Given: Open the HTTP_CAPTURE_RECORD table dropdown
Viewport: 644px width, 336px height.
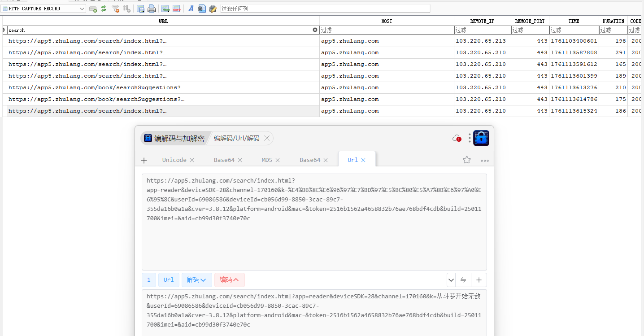Looking at the screenshot, I should [44, 9].
